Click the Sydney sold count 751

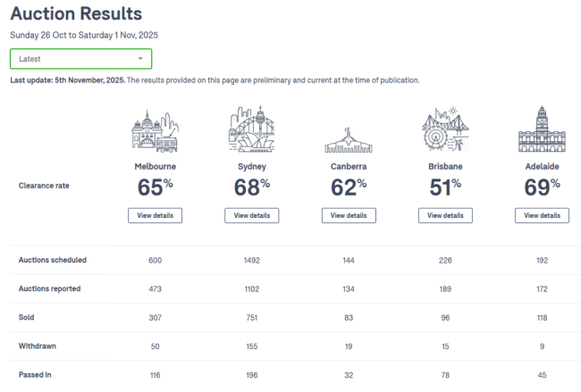(251, 318)
